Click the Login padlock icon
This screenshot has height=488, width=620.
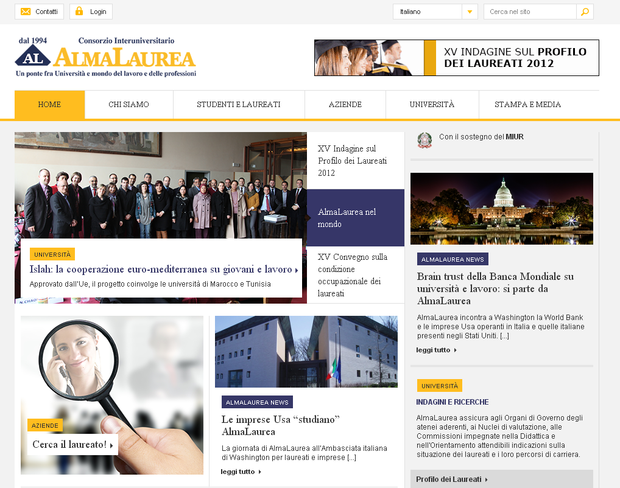coord(79,11)
